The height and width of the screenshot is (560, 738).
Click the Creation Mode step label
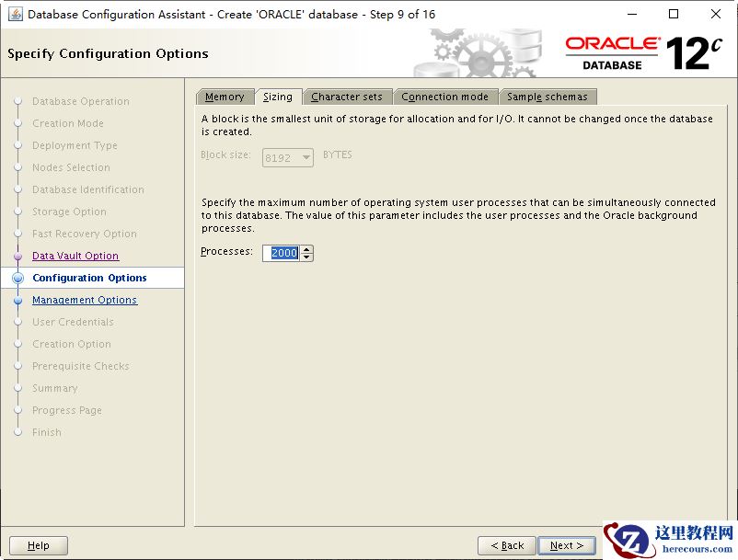pos(68,123)
